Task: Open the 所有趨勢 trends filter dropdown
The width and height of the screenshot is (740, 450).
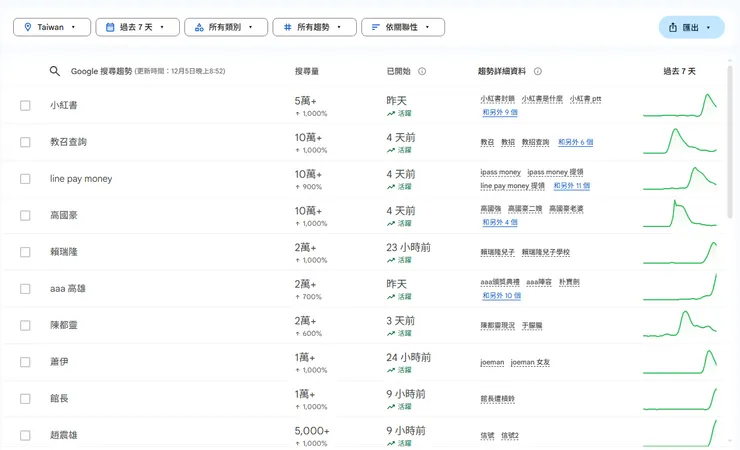Action: pos(314,27)
